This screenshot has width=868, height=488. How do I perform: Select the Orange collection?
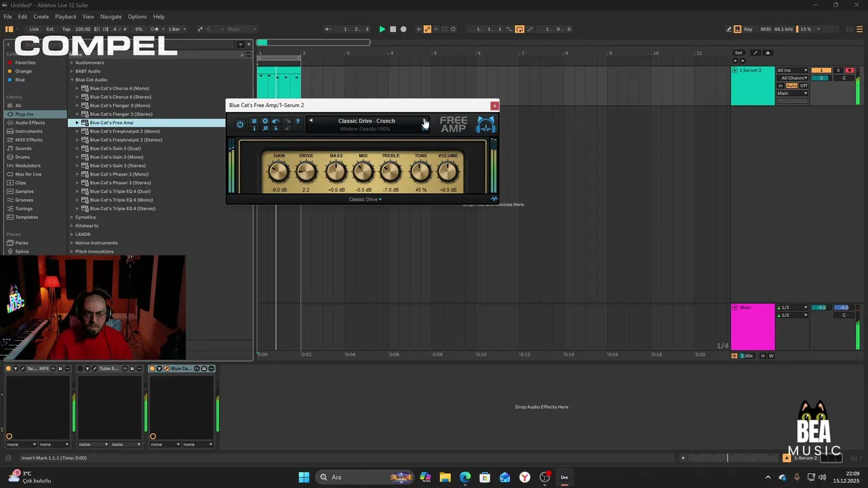point(23,71)
